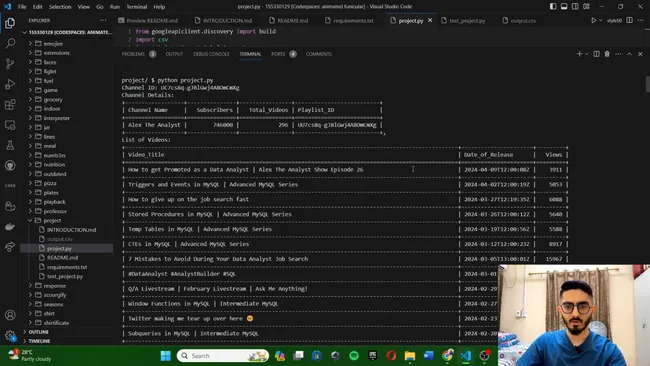Split the terminal pane
This screenshot has width=650, height=366.
tap(596, 54)
